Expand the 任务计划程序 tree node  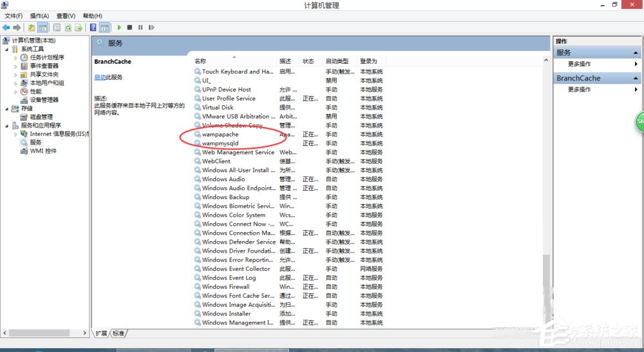click(x=17, y=57)
